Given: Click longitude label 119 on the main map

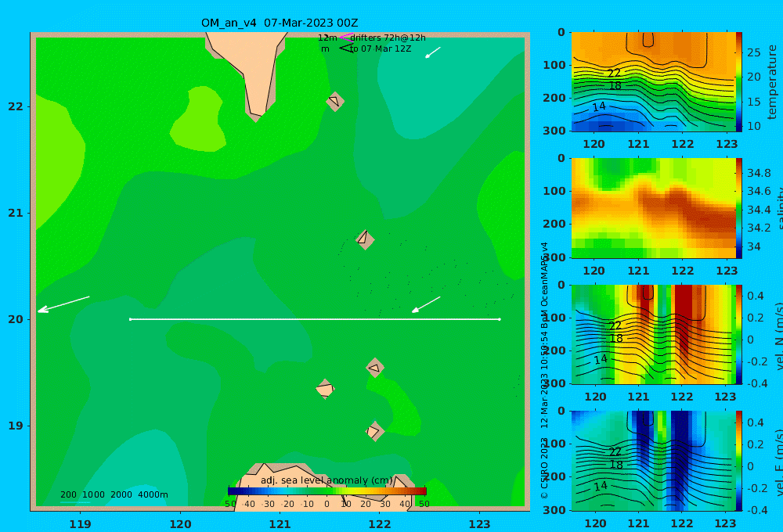Looking at the screenshot, I should point(81,524).
